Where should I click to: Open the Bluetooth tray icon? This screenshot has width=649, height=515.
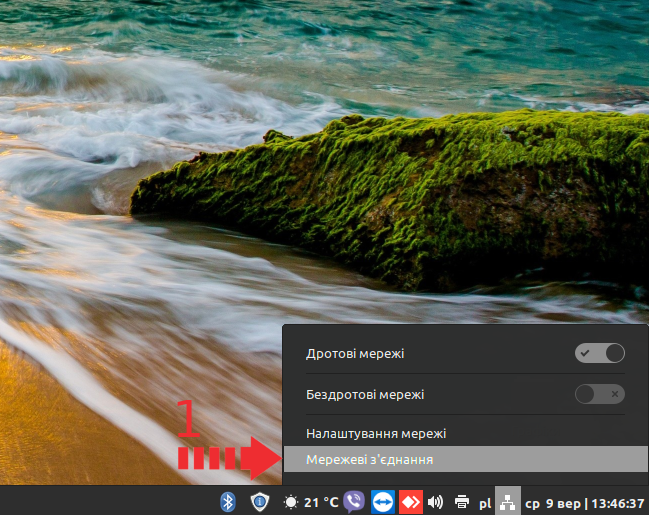[228, 502]
